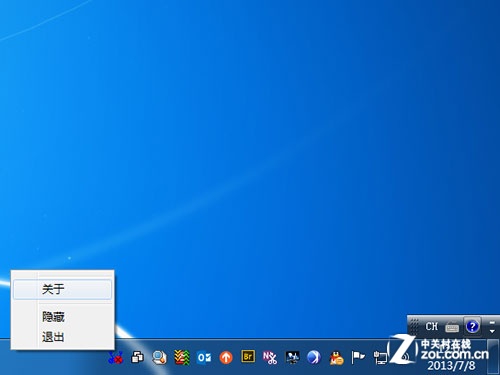The width and height of the screenshot is (500, 375).
Task: Expand language bar options arrow
Action: [x=492, y=331]
